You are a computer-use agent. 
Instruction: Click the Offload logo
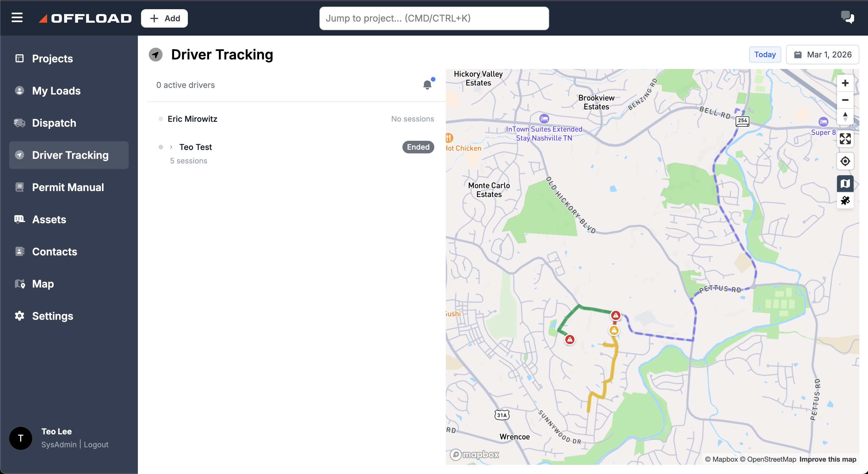click(x=85, y=18)
